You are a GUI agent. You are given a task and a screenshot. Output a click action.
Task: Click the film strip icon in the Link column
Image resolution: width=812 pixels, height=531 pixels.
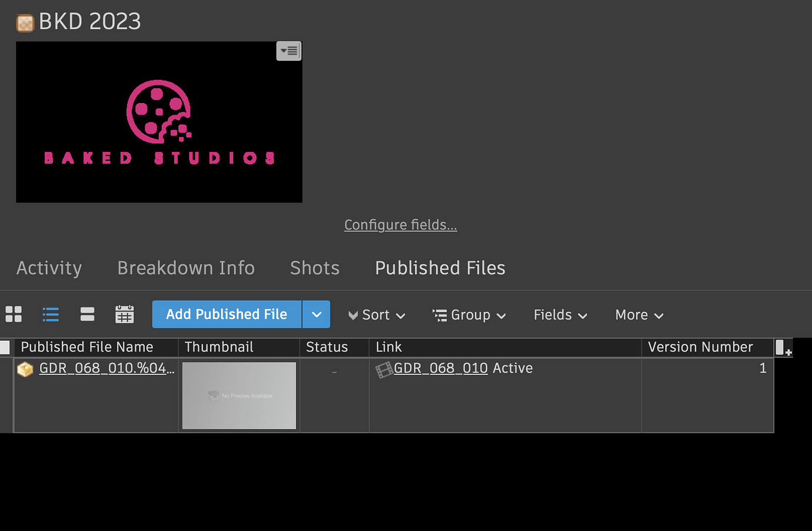tap(383, 369)
